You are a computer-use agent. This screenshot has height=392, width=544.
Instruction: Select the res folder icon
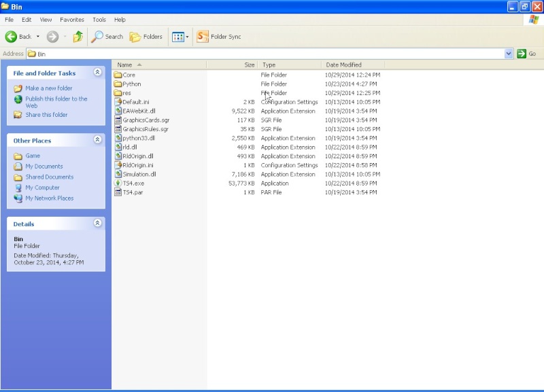click(118, 93)
